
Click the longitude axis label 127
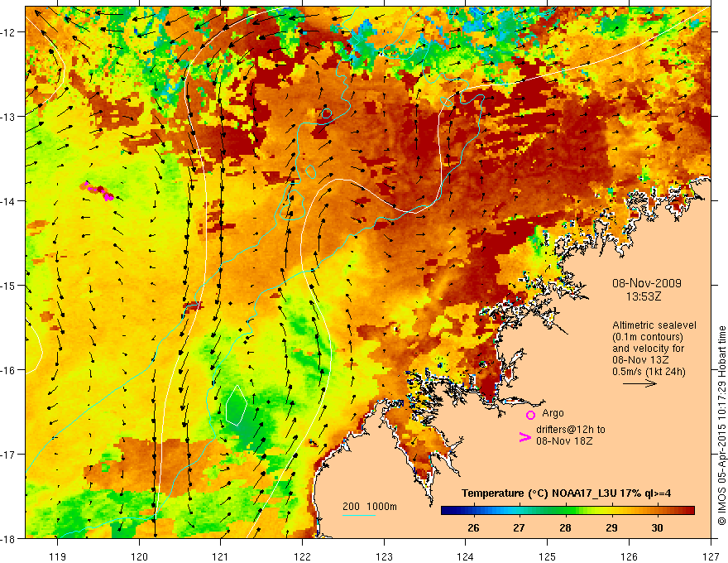tap(711, 557)
